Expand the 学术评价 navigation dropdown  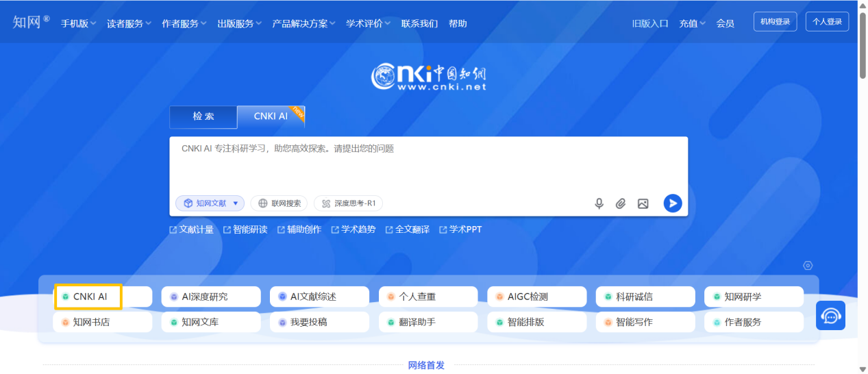click(x=368, y=23)
